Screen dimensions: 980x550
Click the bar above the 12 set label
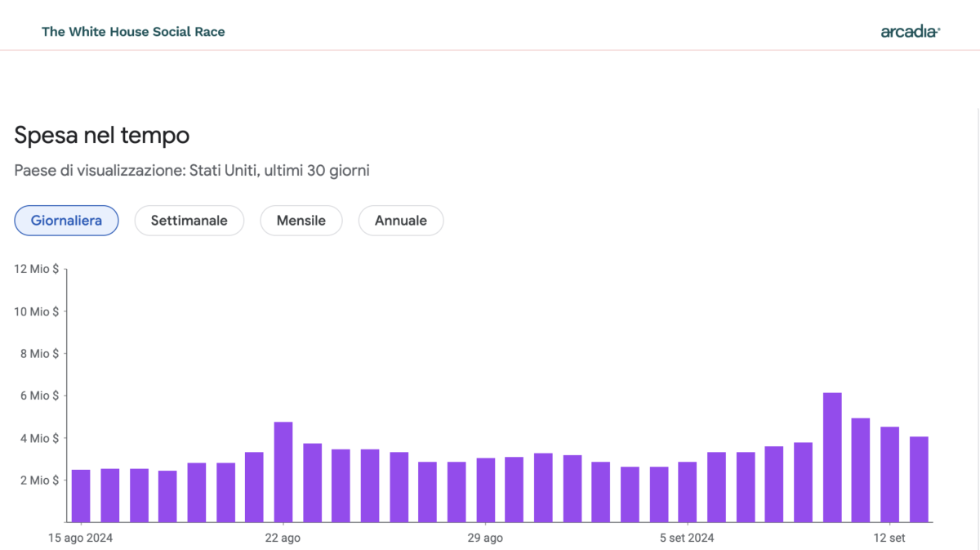pos(889,474)
